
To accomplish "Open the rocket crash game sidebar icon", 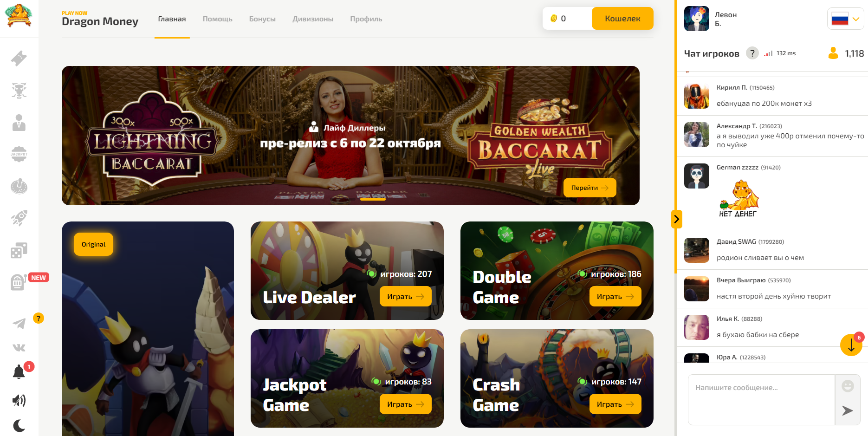I will pyautogui.click(x=19, y=218).
